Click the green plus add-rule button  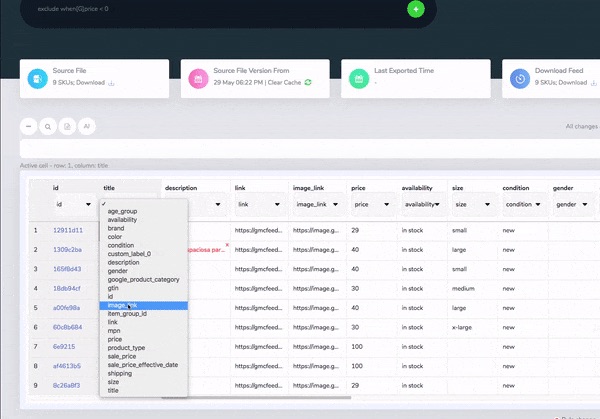click(416, 9)
